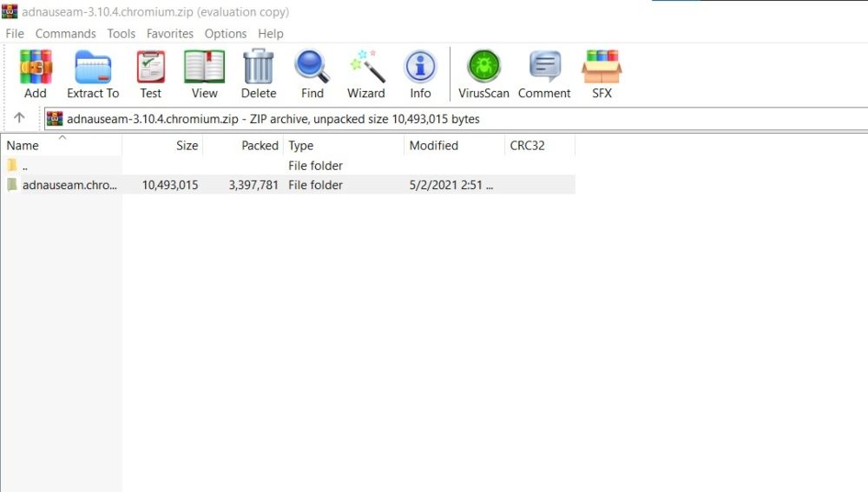Select the parent '..' folder icon
The height and width of the screenshot is (492, 868).
coord(12,165)
